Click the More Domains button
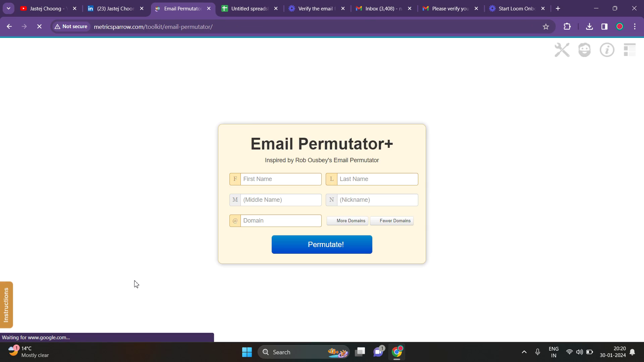The height and width of the screenshot is (362, 644). click(347, 221)
